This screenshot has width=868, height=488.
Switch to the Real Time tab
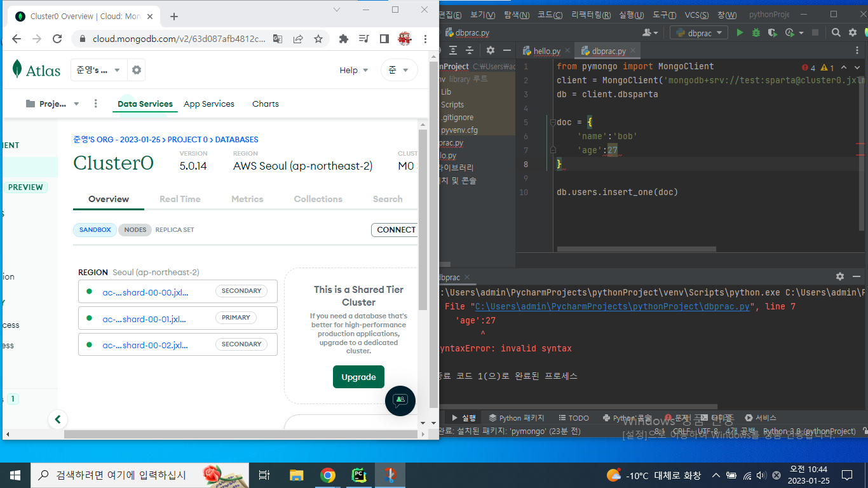point(180,199)
